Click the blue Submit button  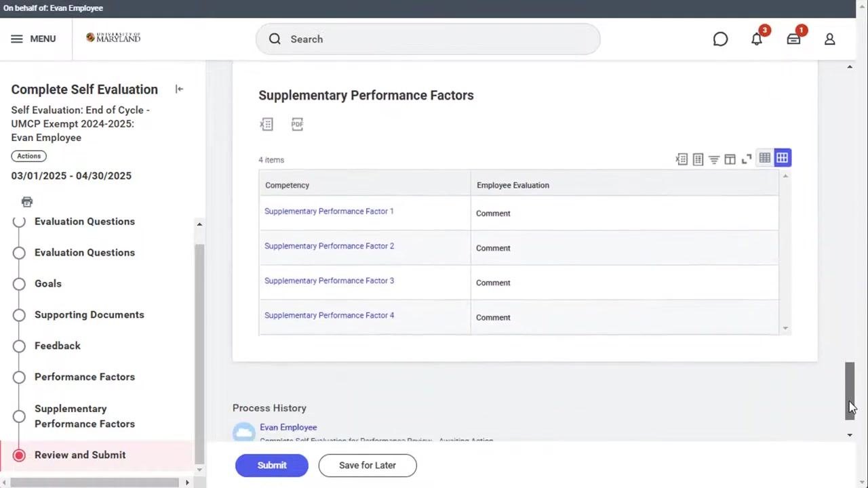(x=272, y=466)
